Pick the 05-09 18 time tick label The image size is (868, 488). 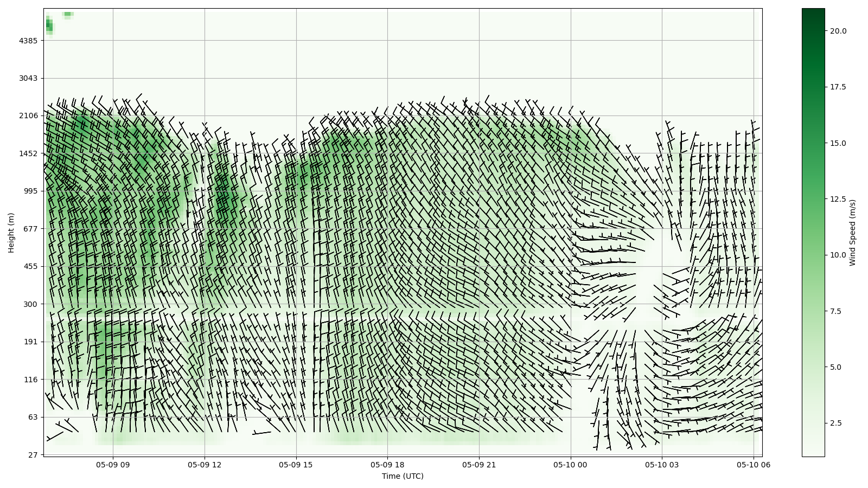pyautogui.click(x=387, y=465)
